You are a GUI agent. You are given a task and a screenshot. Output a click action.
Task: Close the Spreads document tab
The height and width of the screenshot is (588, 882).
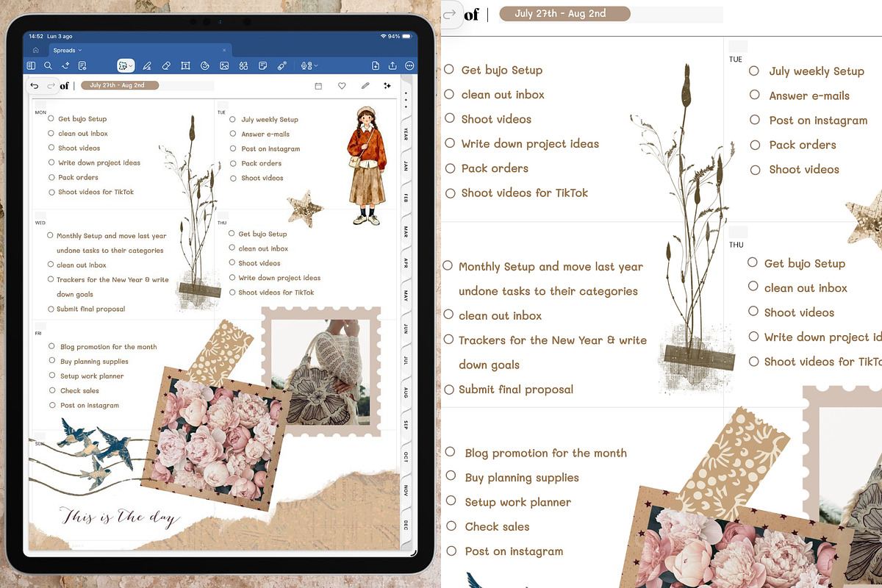coord(224,50)
